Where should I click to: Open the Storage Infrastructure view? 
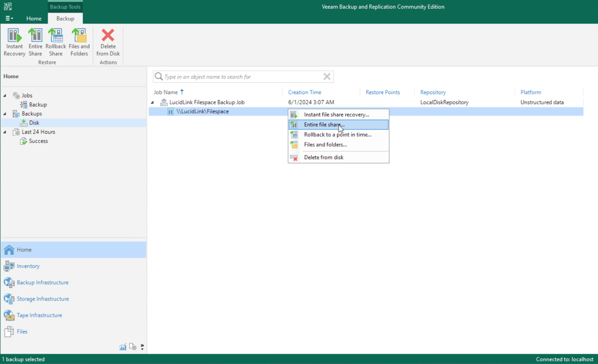(x=73, y=299)
